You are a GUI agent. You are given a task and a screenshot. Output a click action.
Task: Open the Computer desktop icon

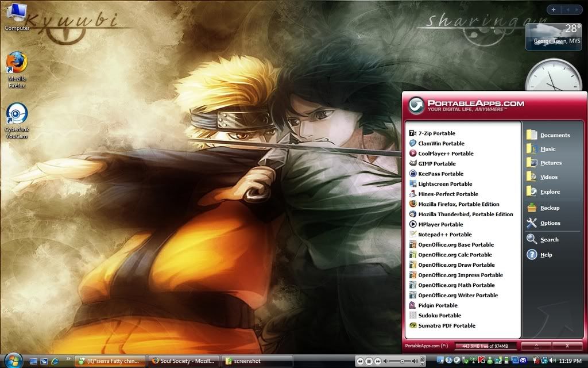[17, 17]
